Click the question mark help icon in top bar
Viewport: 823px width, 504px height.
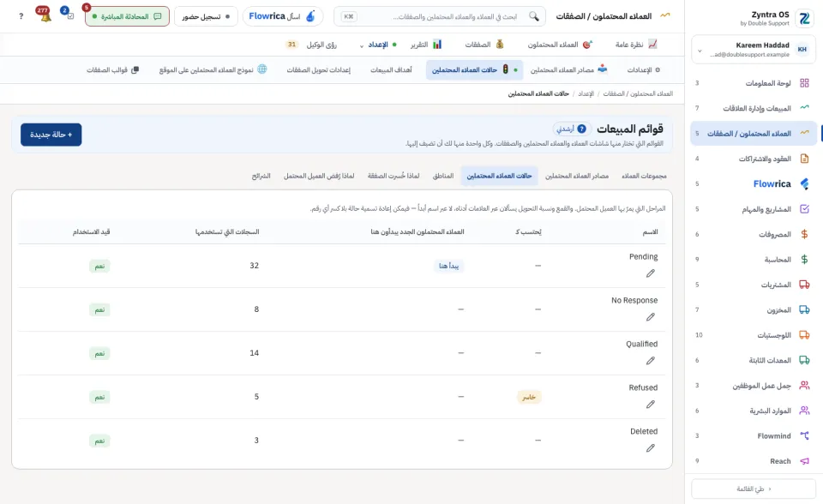pos(21,16)
